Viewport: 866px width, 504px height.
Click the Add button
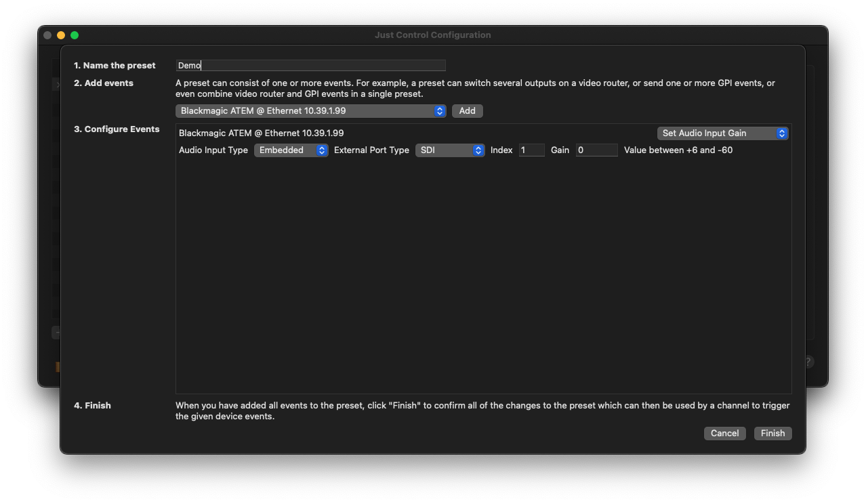[x=468, y=111]
